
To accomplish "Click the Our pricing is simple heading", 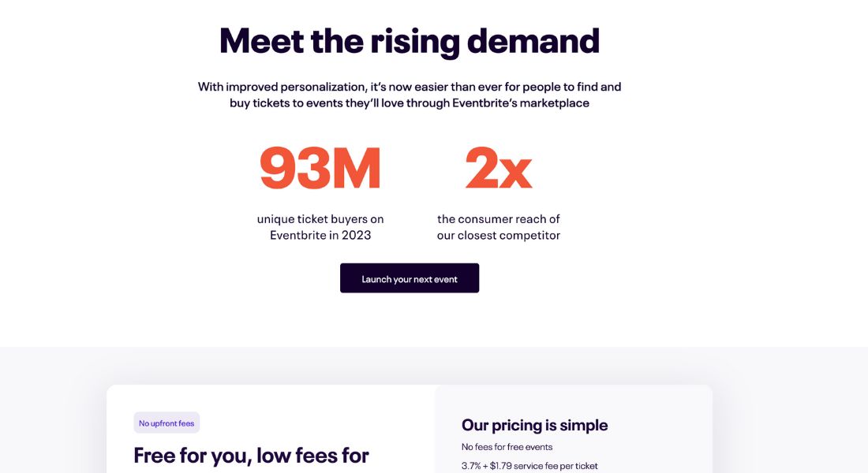I will click(534, 425).
